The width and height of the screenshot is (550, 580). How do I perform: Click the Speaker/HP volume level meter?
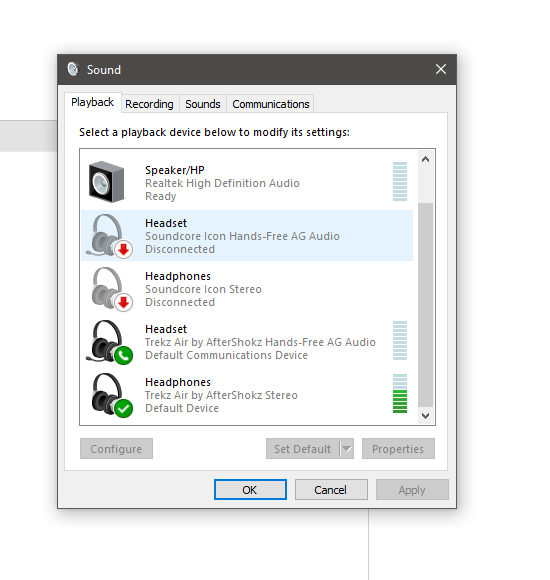(x=399, y=182)
